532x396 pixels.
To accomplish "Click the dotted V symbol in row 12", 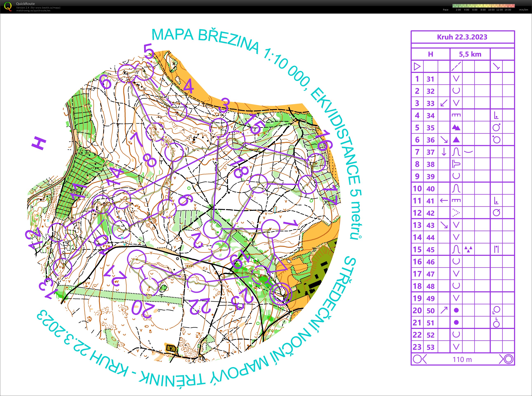I will 456,213.
